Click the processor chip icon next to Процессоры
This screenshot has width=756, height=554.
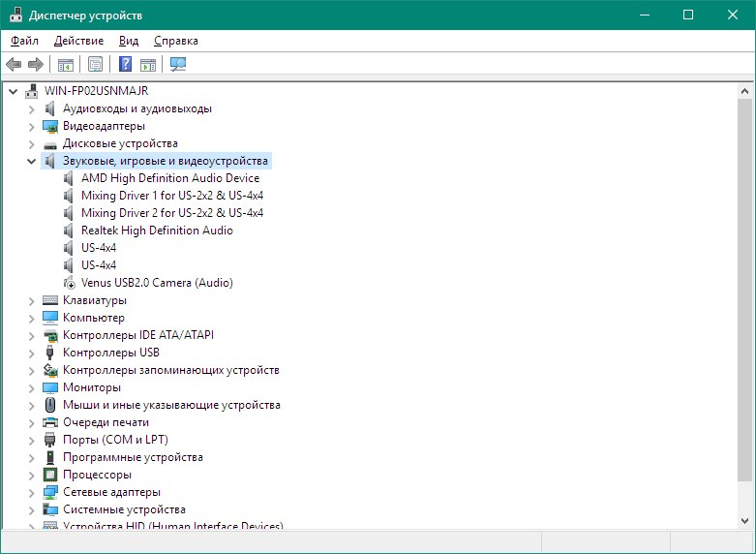click(50, 475)
